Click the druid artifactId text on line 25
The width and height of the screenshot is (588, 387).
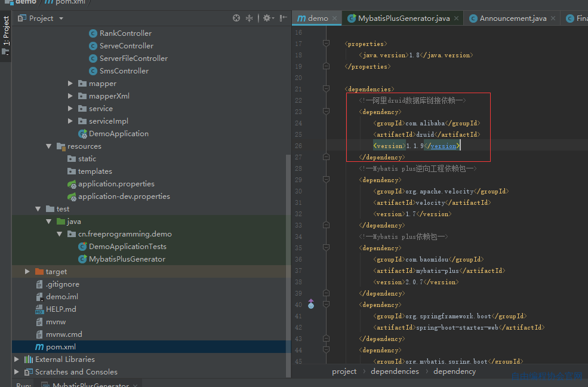[x=425, y=134]
